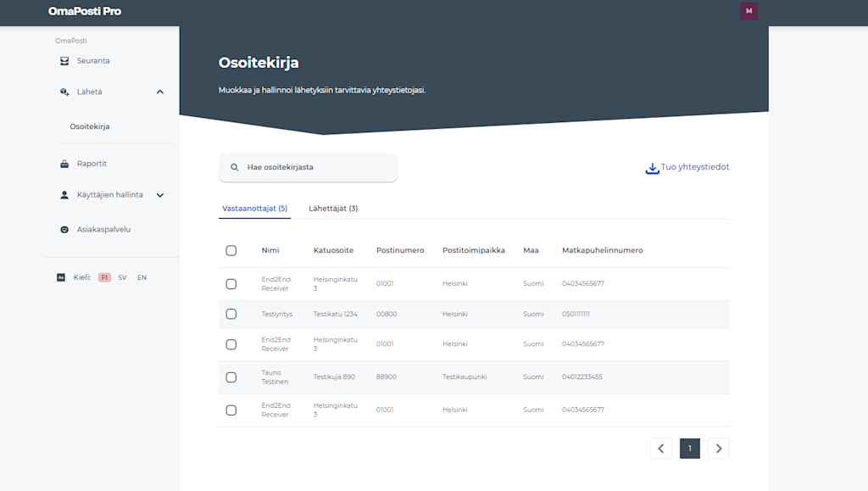The image size is (868, 491).
Task: Select the Tauno Testinen row checkbox
Action: pos(231,377)
